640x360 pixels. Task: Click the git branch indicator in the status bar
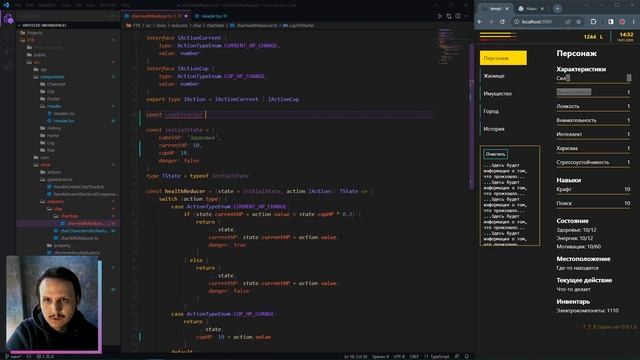click(13, 356)
